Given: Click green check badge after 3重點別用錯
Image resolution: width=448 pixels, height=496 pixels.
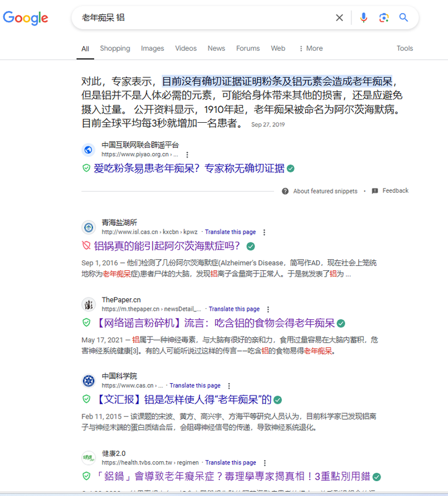Looking at the screenshot, I should tap(377, 477).
